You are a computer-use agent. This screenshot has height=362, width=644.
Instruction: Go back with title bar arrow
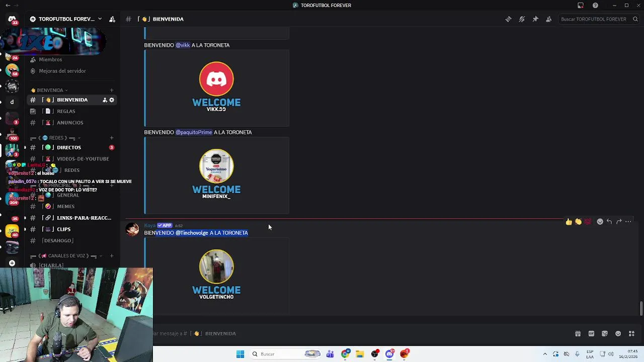tap(8, 5)
